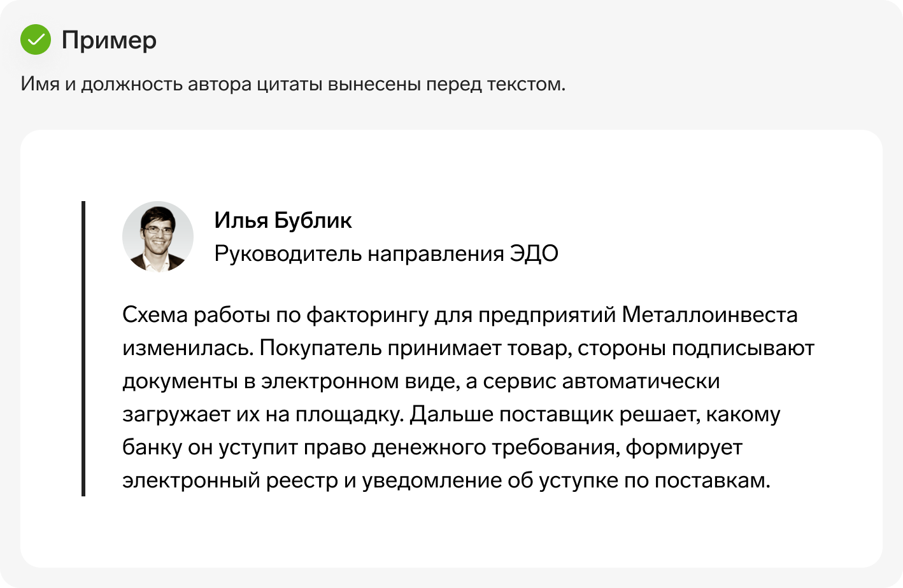The width and height of the screenshot is (903, 588).
Task: Click the line starting загружает их на площадку
Action: coord(451,414)
